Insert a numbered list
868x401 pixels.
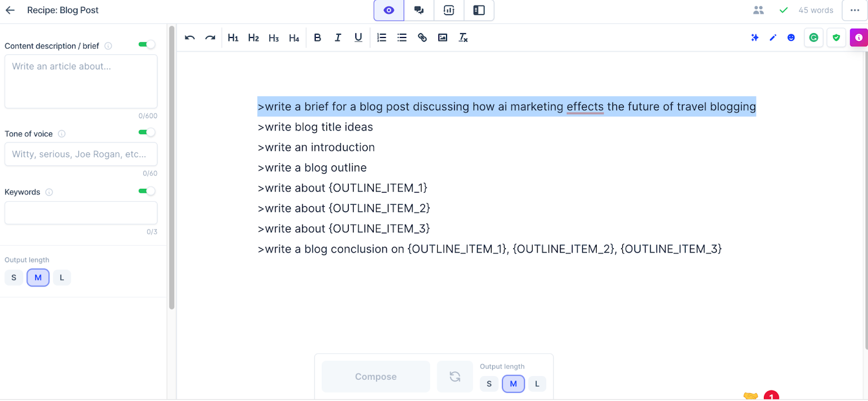coord(382,37)
